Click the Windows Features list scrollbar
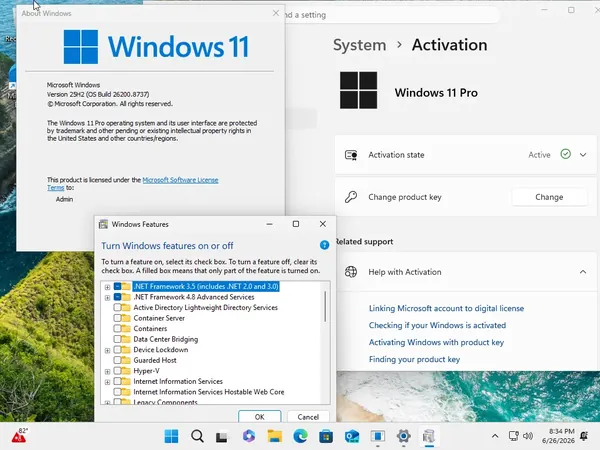The image size is (600, 450). pyautogui.click(x=325, y=307)
